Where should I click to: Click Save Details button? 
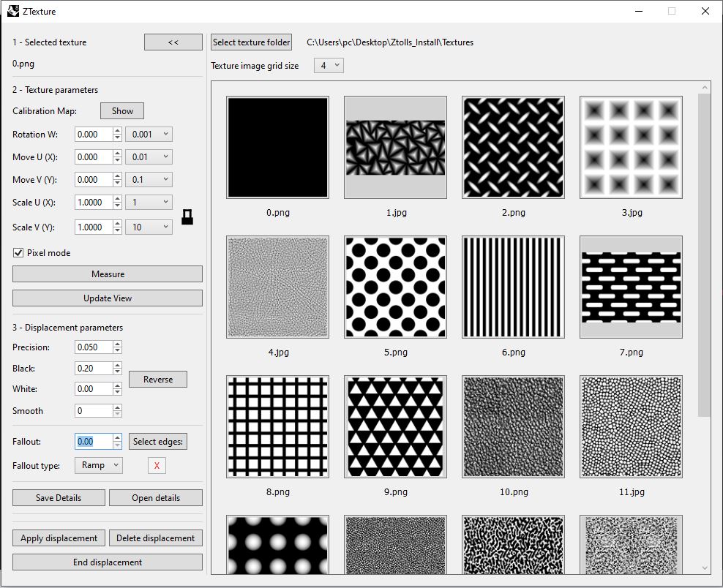click(59, 498)
